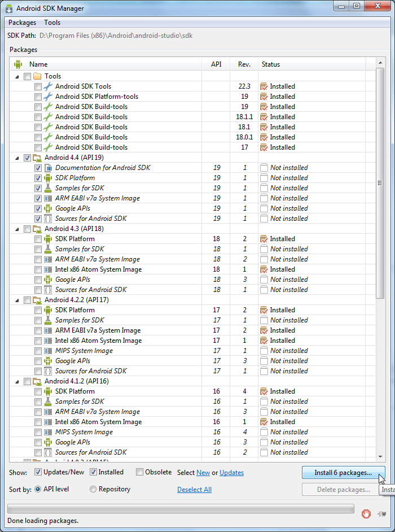Click the API 16 Sources braces icon
The width and height of the screenshot is (395, 532).
(48, 452)
